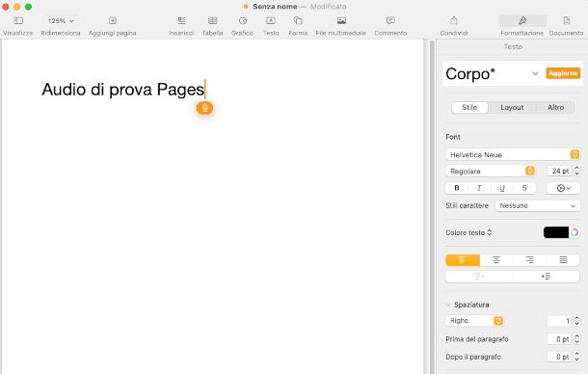
Task: Open the Stili carattere Nessuno dropdown
Action: [x=537, y=205]
